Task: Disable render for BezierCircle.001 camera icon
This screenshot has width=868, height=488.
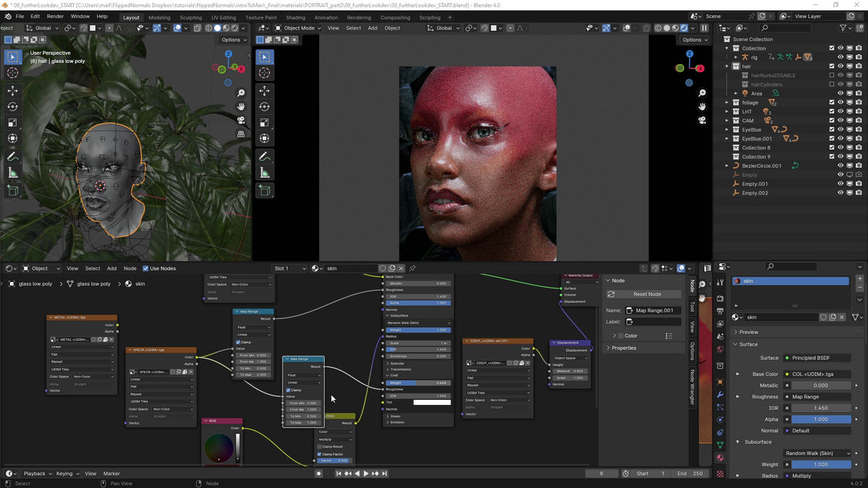Action: point(859,166)
